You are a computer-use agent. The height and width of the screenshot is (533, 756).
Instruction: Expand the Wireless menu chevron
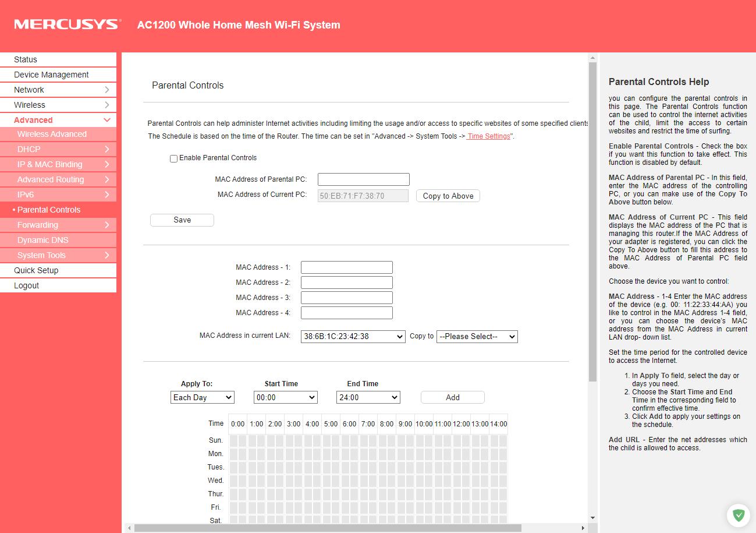tap(107, 105)
